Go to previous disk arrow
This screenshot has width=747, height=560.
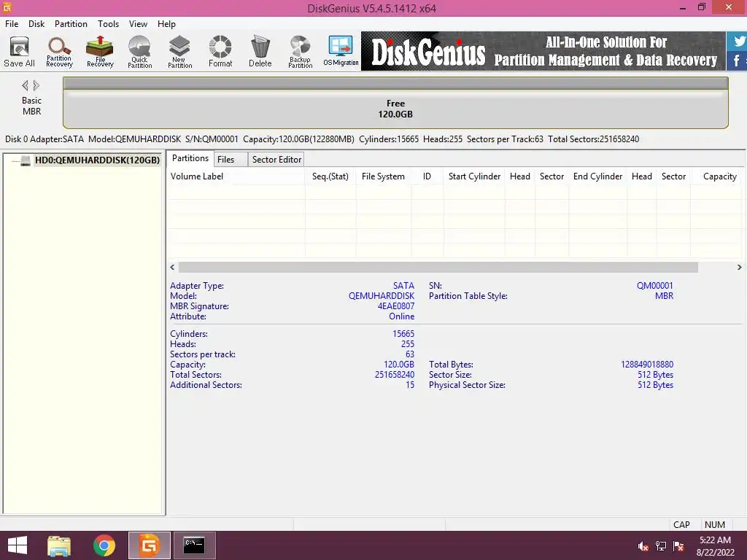[25, 86]
